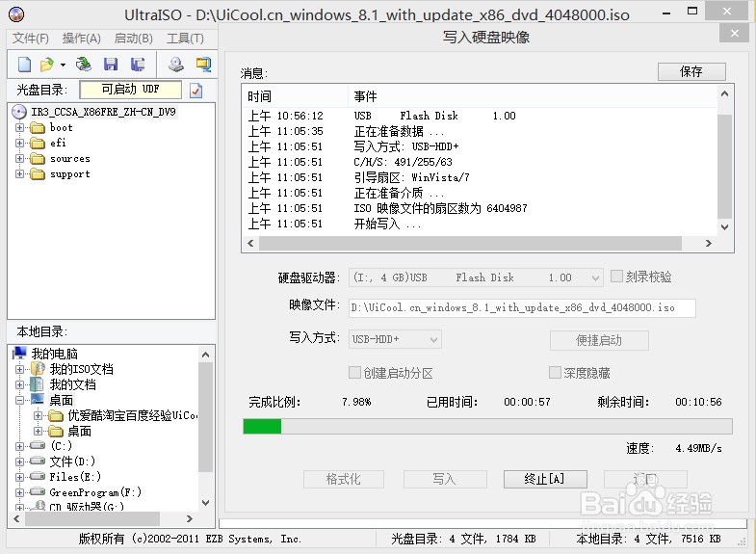Screen dimensions: 756x554
Task: Click the New file toolbar icon
Action: coord(24,65)
